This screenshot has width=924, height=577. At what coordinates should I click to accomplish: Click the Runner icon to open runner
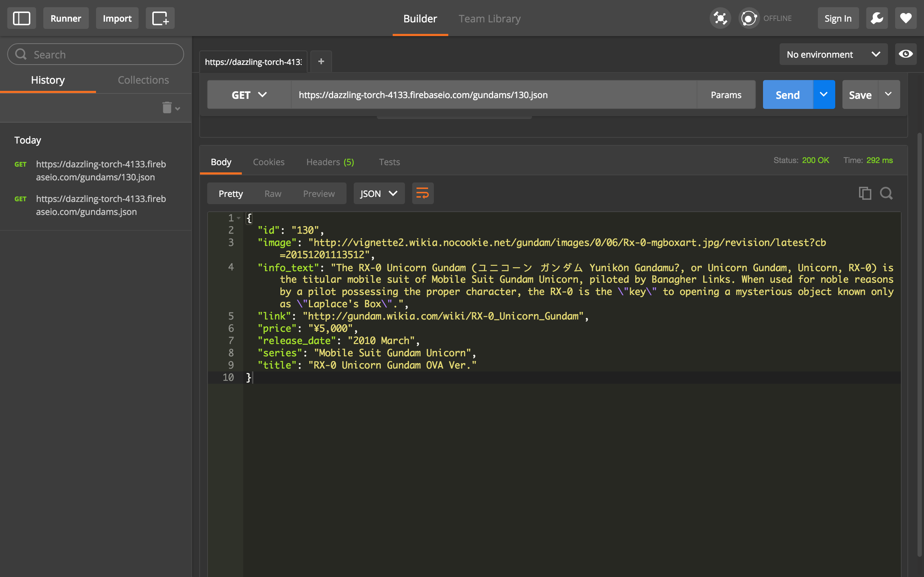point(66,18)
